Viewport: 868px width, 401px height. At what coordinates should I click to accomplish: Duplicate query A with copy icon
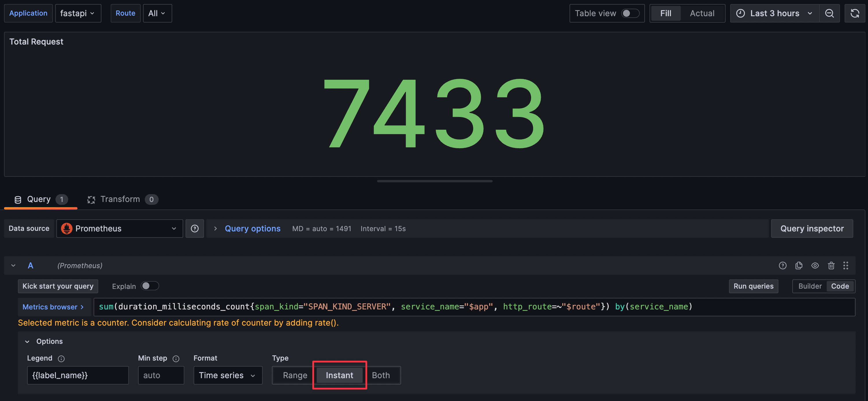pyautogui.click(x=799, y=266)
